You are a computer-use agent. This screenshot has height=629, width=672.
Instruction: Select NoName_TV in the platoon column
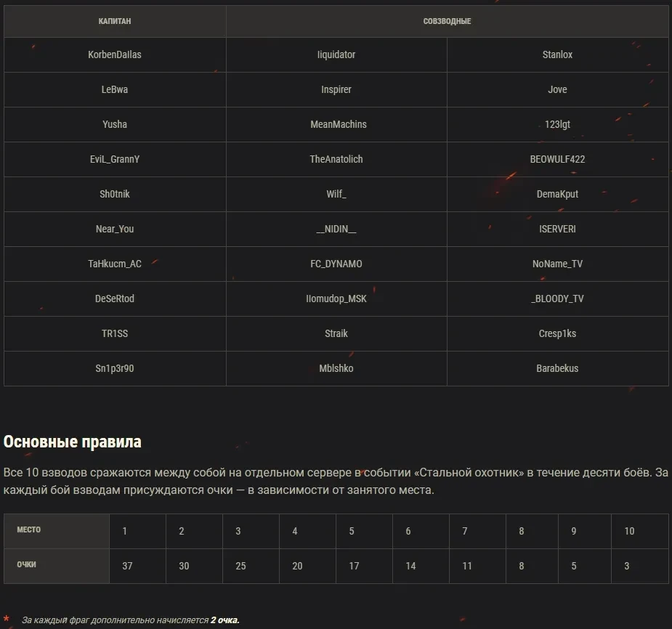point(557,264)
